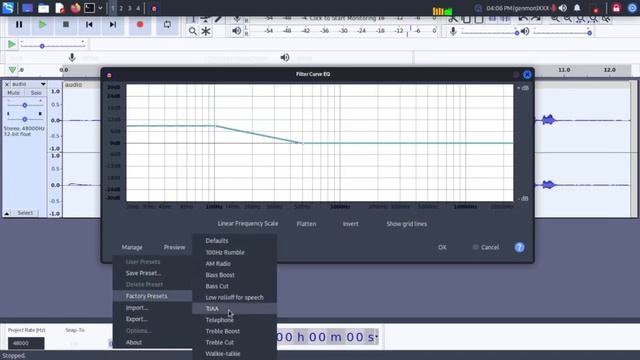Select the Treble Boost preset

[x=234, y=331]
